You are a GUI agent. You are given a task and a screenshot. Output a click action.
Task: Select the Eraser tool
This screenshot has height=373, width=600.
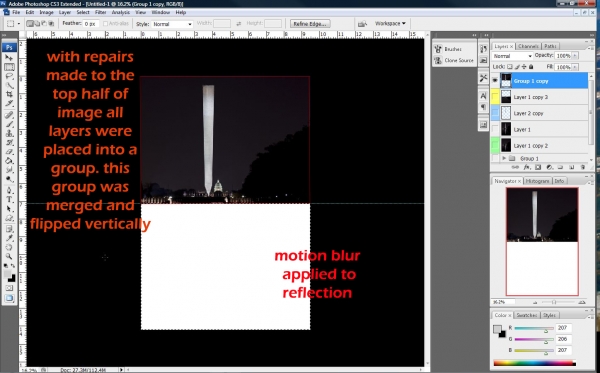point(9,151)
